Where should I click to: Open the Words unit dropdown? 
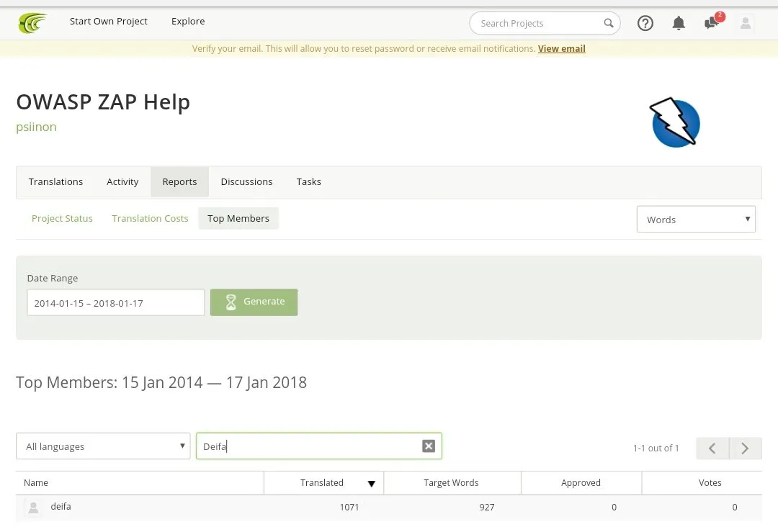tap(696, 219)
